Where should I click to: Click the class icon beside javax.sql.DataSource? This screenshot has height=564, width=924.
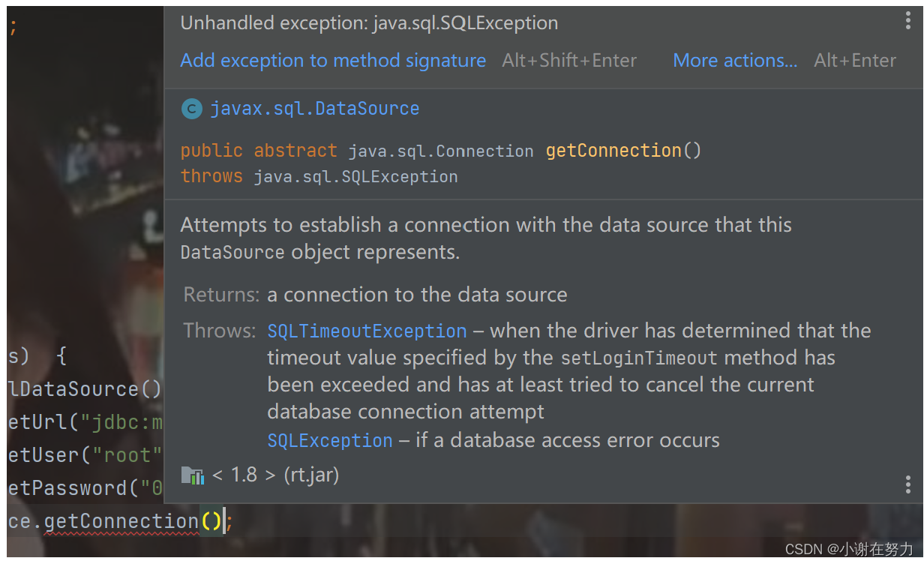tap(192, 109)
